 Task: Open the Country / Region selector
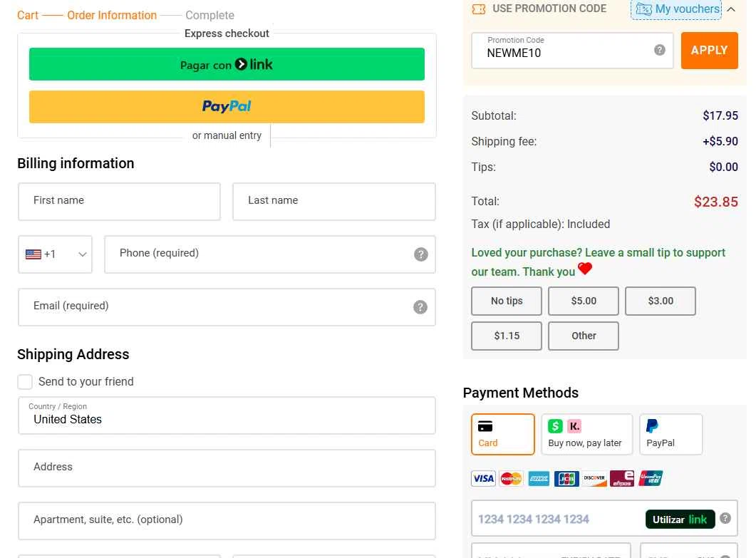pyautogui.click(x=227, y=415)
